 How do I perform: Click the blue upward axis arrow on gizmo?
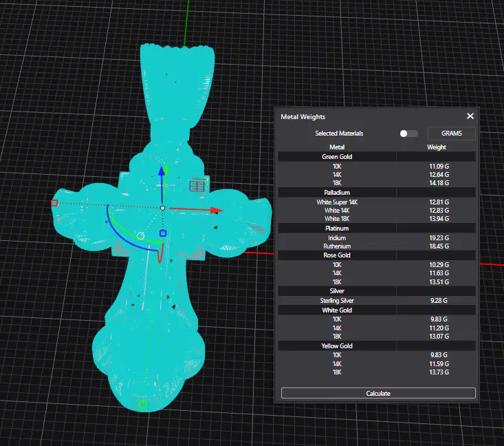[162, 171]
